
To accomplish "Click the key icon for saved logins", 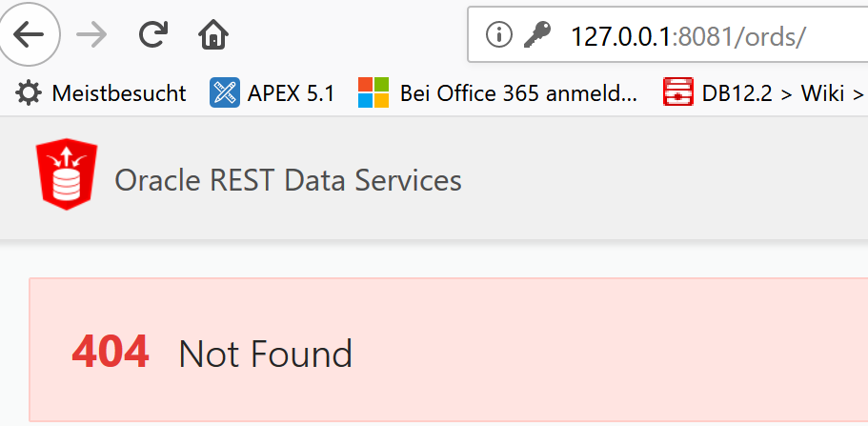I will click(537, 35).
